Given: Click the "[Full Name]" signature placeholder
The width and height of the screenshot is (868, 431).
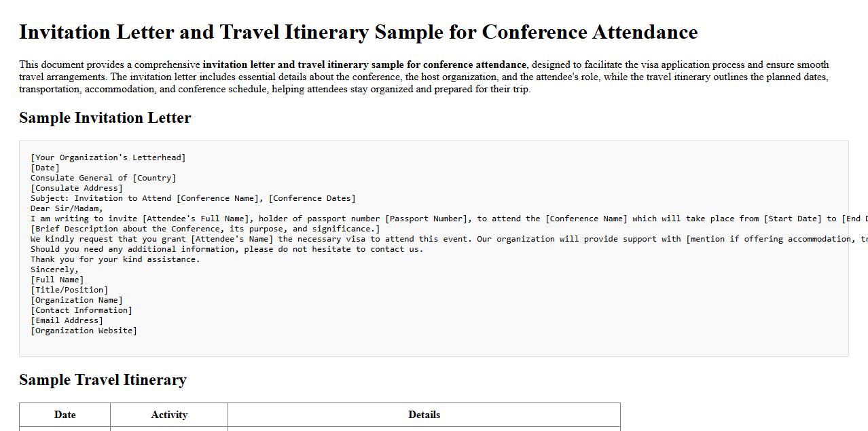Looking at the screenshot, I should (57, 280).
